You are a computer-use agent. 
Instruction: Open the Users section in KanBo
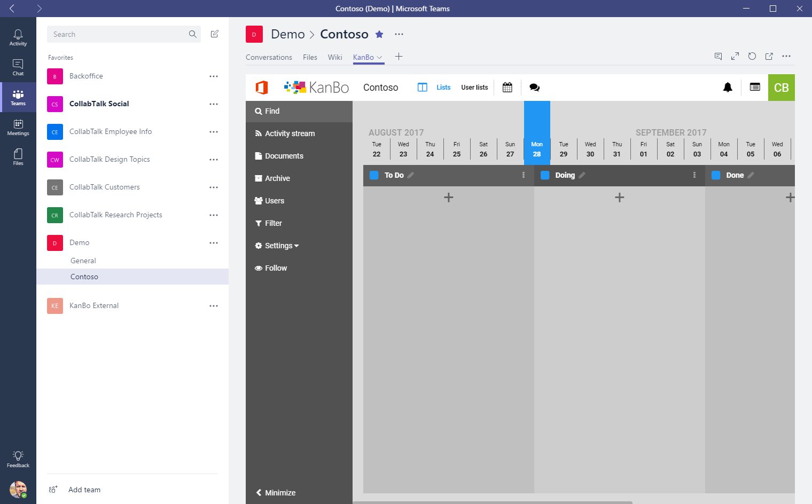click(274, 201)
